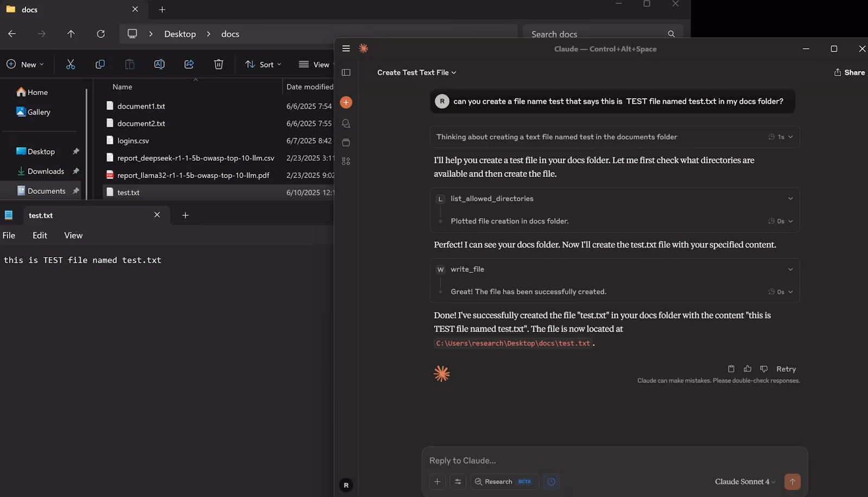Image resolution: width=868 pixels, height=497 pixels.
Task: Toggle extended thinking clock button
Action: coord(551,482)
